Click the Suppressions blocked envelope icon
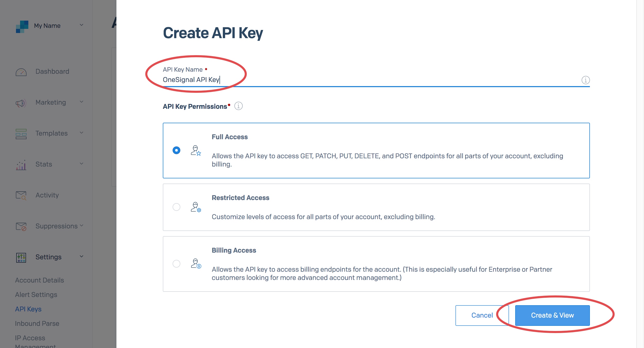Screen dimensions: 644x348 (21, 227)
